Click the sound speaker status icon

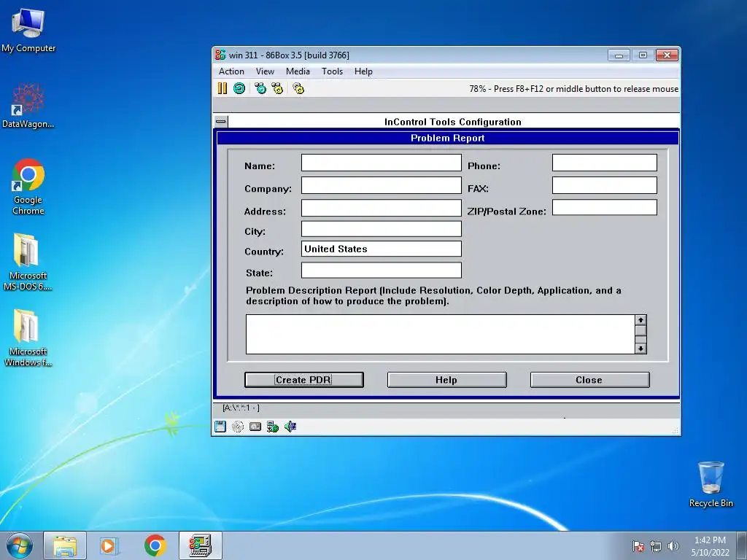coord(290,427)
